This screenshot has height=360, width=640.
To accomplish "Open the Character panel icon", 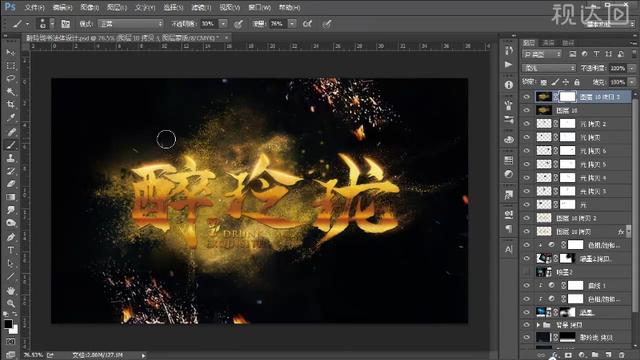I will 509,249.
